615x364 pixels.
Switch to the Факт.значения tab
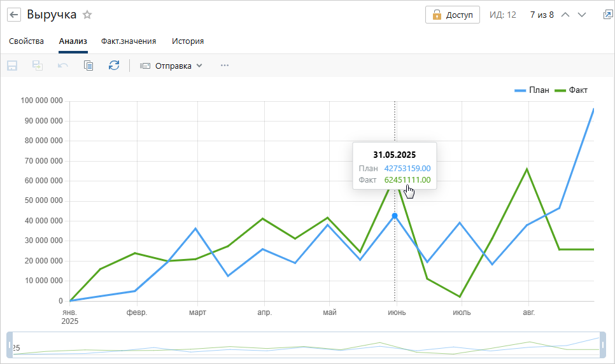point(129,41)
